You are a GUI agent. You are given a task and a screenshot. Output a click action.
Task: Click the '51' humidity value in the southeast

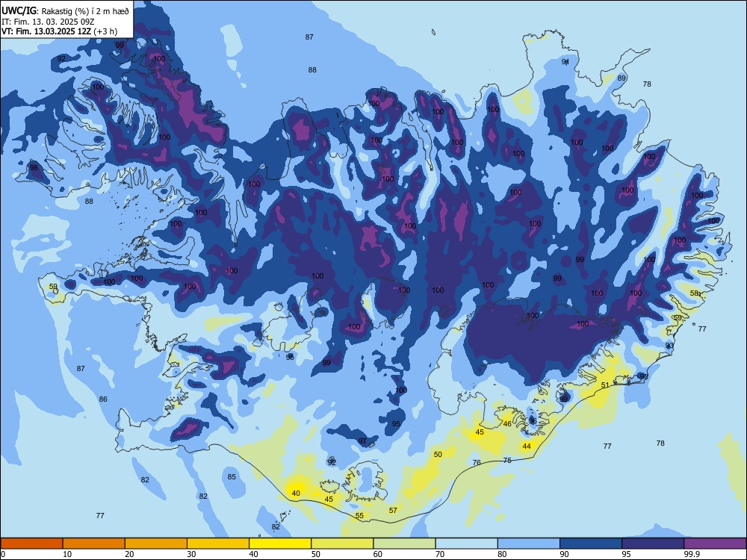pyautogui.click(x=605, y=385)
